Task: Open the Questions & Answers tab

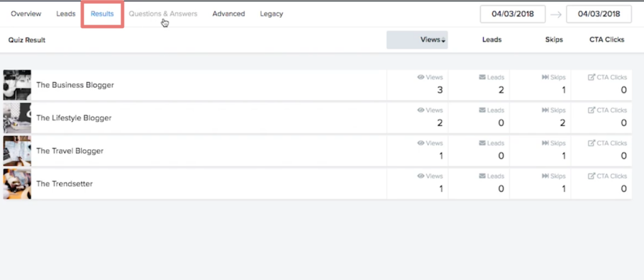Action: [163, 14]
